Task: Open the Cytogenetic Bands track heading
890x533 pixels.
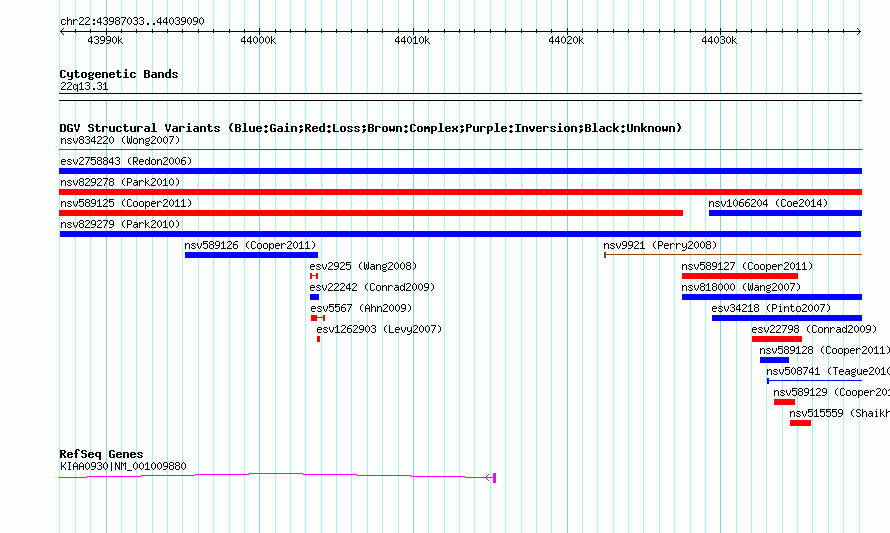Action: pos(119,74)
